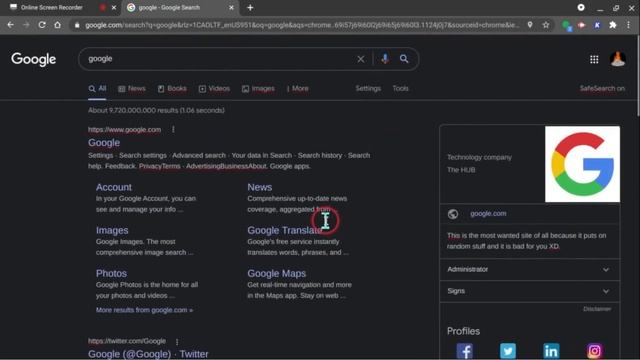Open the Google (@Google) Twitter result
640x360 pixels.
[x=148, y=354]
